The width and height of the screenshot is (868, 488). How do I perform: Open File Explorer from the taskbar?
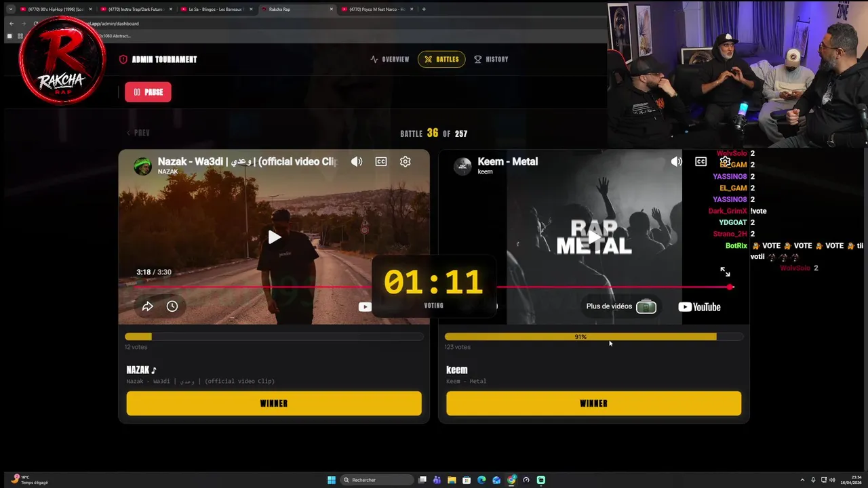[452, 480]
